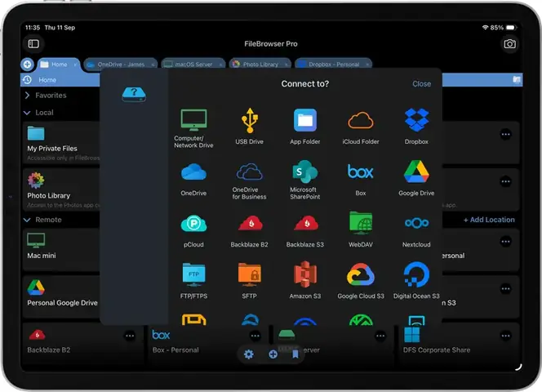542x392 pixels.
Task: Choose WebDAV connection
Action: pos(361,229)
